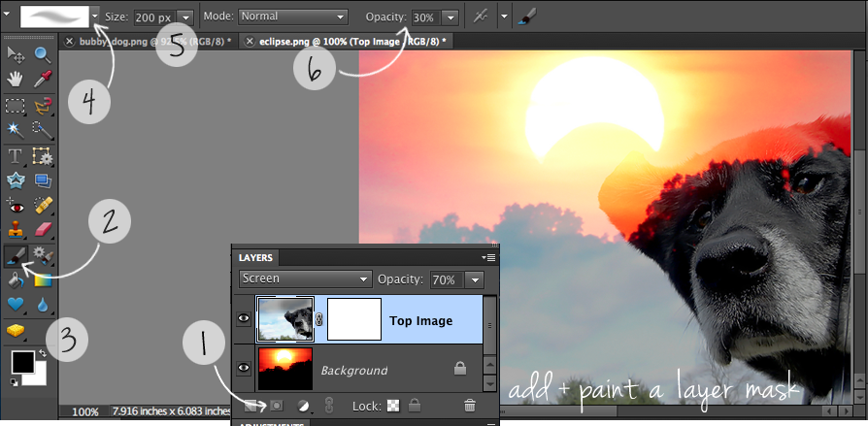The image size is (868, 426).
Task: Open the brush Mode dropdown showing Normal
Action: pos(293,17)
